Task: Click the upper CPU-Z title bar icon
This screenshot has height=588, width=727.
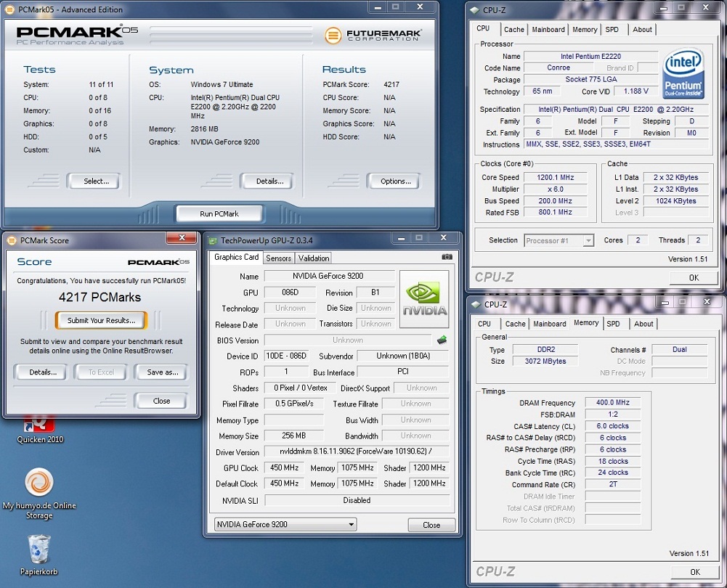Action: [475, 9]
